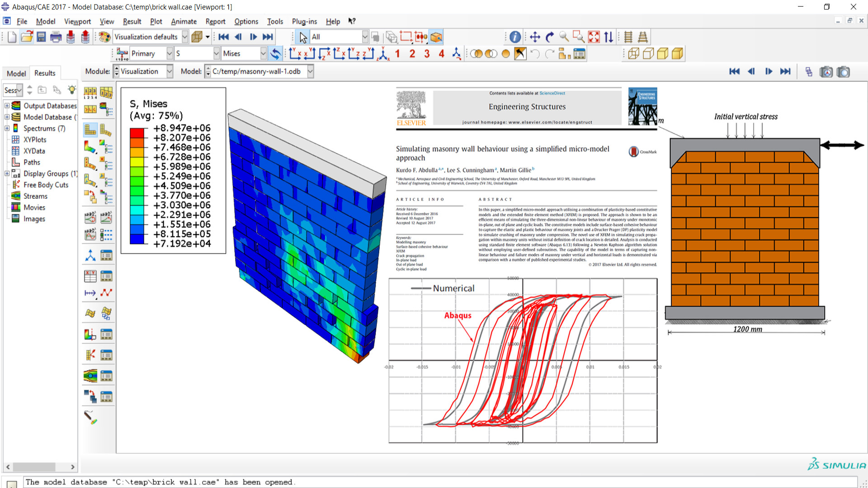
Task: Apply saved user view 3
Action: [x=427, y=54]
